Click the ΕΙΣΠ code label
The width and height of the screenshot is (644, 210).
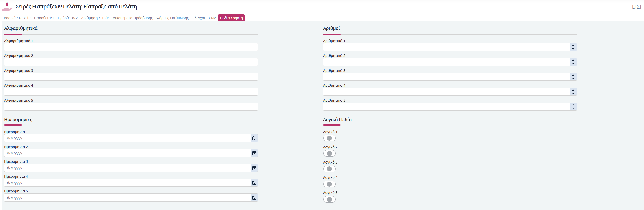tap(638, 7)
